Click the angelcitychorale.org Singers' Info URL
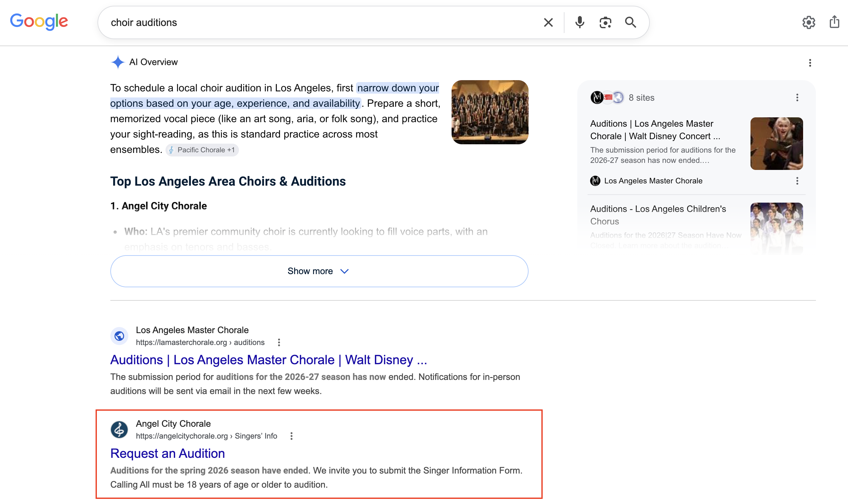 point(207,436)
